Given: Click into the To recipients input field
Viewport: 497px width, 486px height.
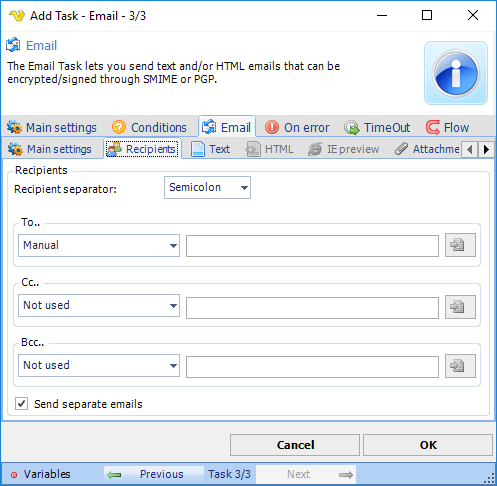Looking at the screenshot, I should [312, 246].
